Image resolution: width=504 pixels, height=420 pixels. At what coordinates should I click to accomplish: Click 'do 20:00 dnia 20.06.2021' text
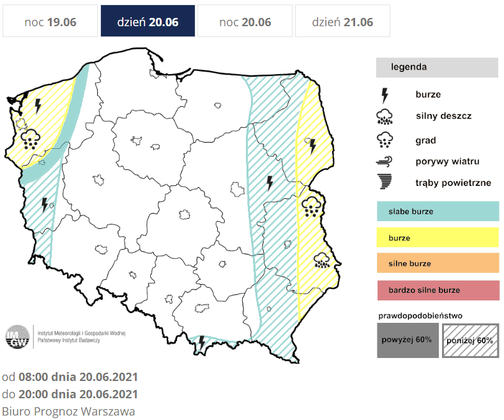(70, 394)
